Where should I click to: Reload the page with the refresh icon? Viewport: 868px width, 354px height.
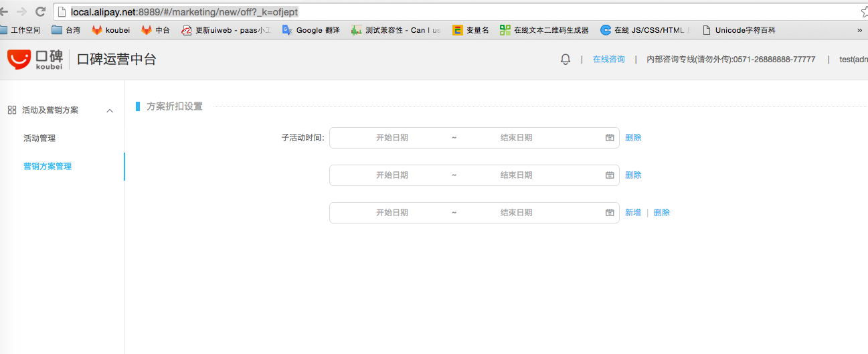click(x=41, y=11)
